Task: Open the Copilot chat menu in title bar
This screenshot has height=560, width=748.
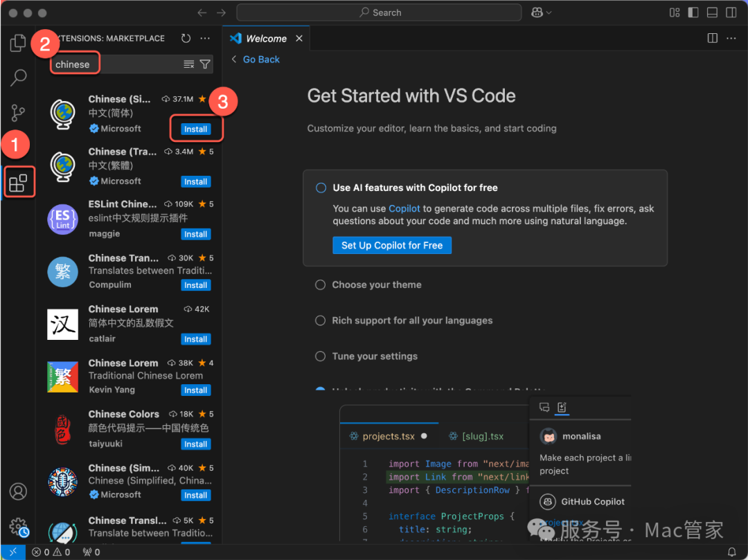Action: point(541,13)
